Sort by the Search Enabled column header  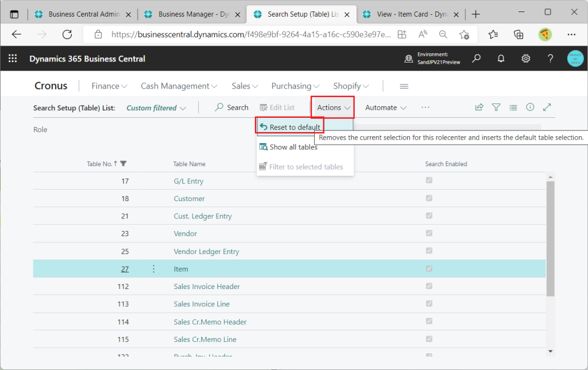(x=446, y=164)
